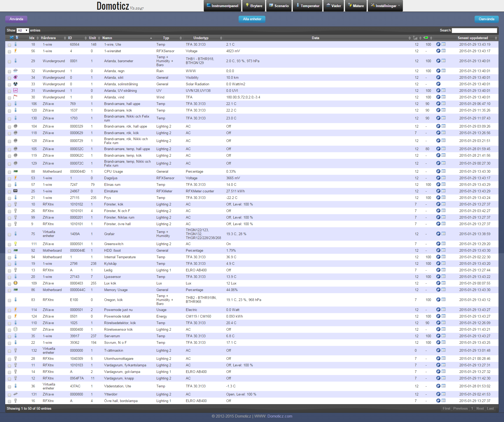Open the Show entries dropdown
Viewport: 504px width, 422px height.
coord(23,30)
